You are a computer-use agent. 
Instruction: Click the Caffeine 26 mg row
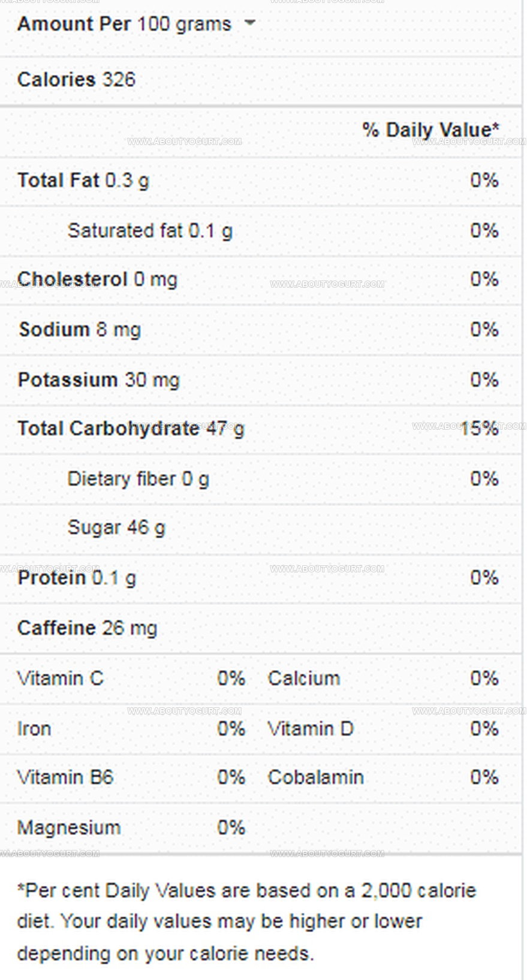tap(261, 628)
